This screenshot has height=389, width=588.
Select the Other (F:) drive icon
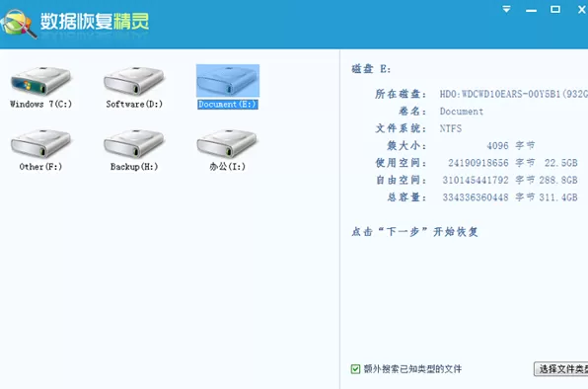[x=40, y=143]
